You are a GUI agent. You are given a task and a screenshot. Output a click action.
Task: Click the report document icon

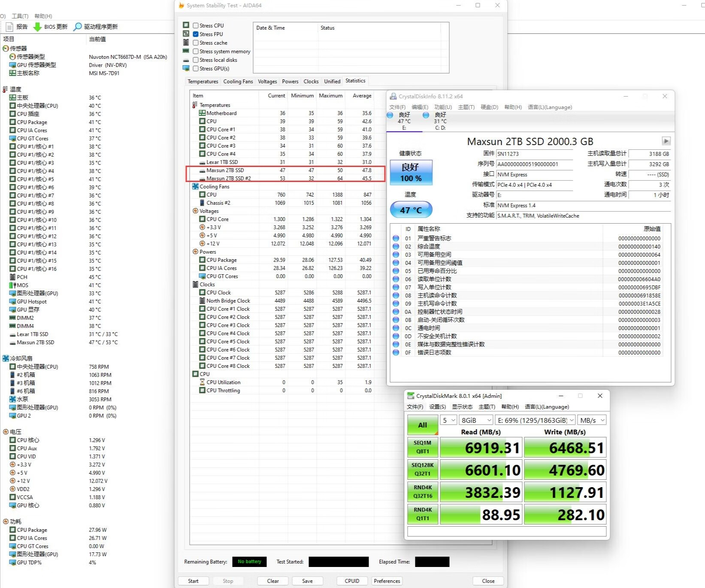(x=9, y=27)
